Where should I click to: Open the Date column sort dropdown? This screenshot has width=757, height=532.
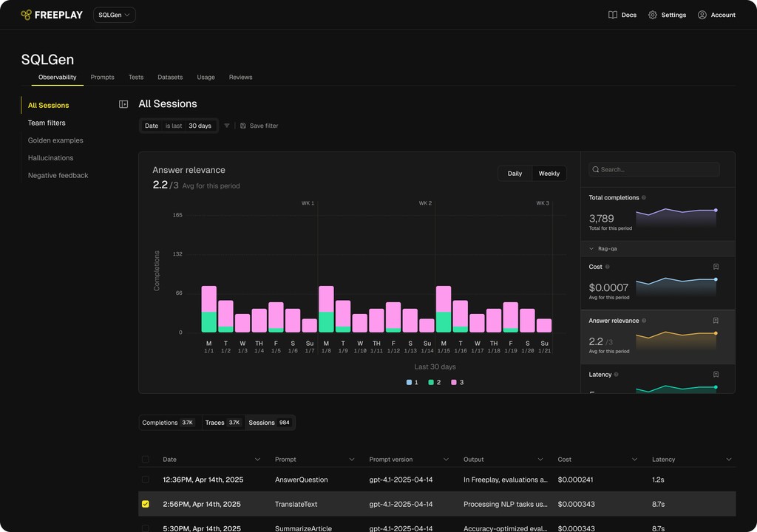point(259,459)
